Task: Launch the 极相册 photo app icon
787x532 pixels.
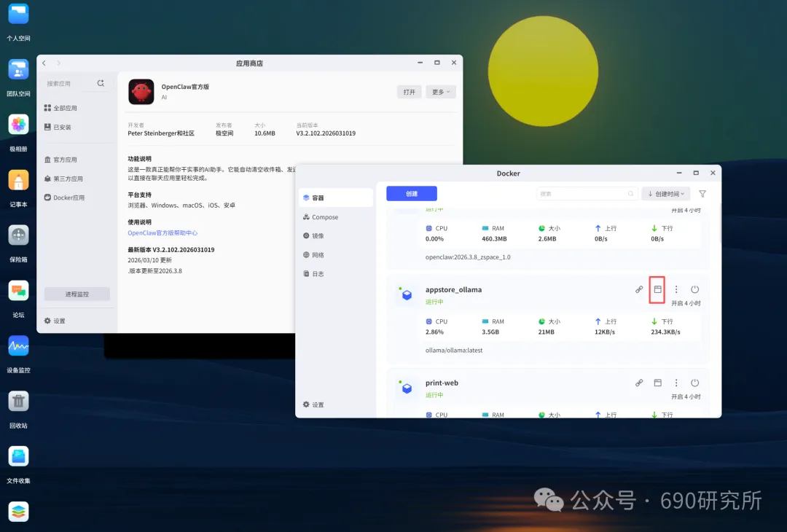Action: [18, 125]
